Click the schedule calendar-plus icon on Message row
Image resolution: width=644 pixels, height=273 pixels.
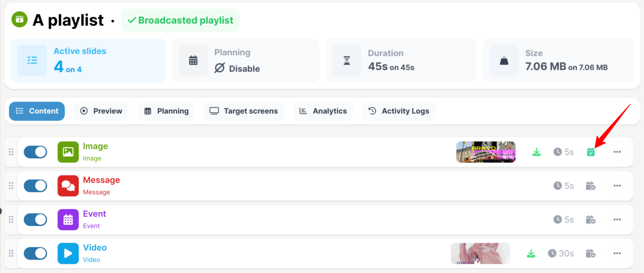[x=591, y=186]
